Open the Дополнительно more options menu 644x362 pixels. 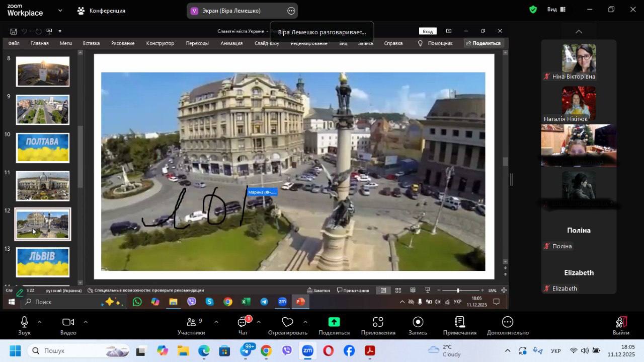(x=507, y=322)
